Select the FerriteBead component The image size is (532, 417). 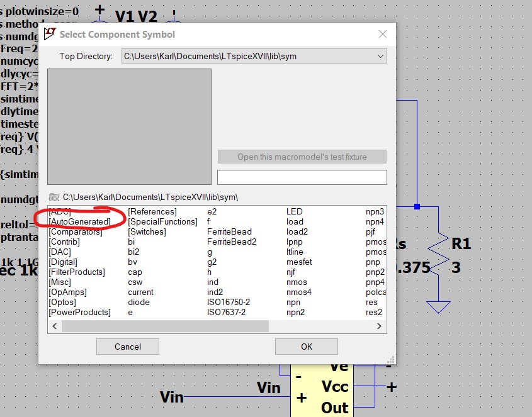[229, 232]
